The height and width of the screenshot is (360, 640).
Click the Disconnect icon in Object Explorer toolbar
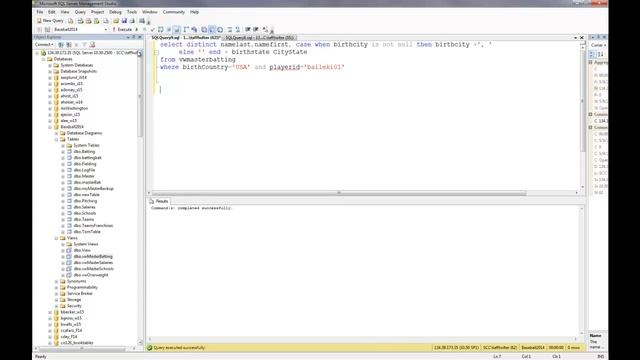(69, 44)
